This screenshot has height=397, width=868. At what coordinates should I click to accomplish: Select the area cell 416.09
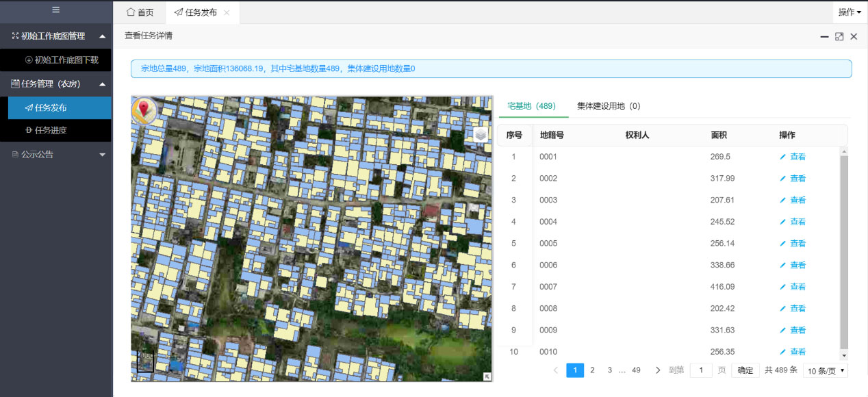pos(723,287)
